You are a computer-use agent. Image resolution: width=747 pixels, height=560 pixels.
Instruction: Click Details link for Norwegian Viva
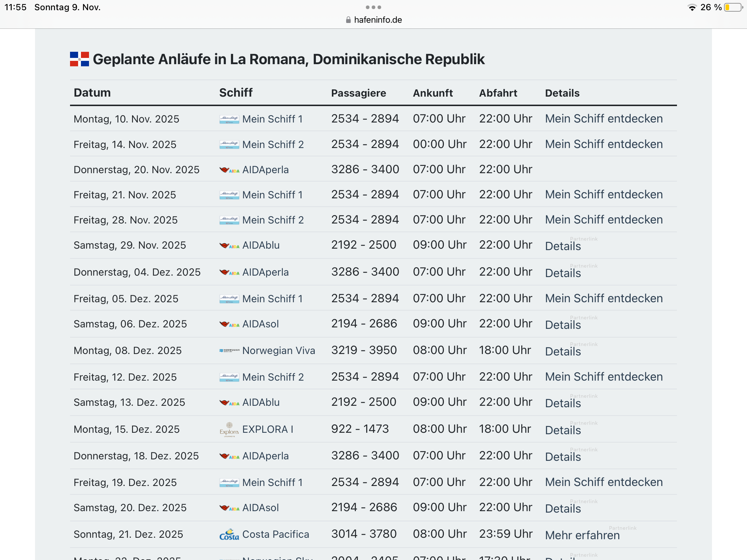(x=563, y=352)
